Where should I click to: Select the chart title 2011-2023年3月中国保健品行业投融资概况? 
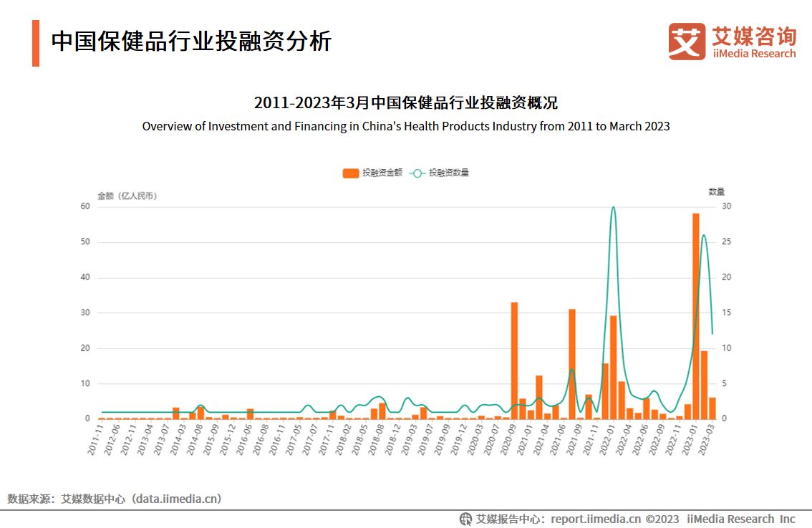pos(407,103)
